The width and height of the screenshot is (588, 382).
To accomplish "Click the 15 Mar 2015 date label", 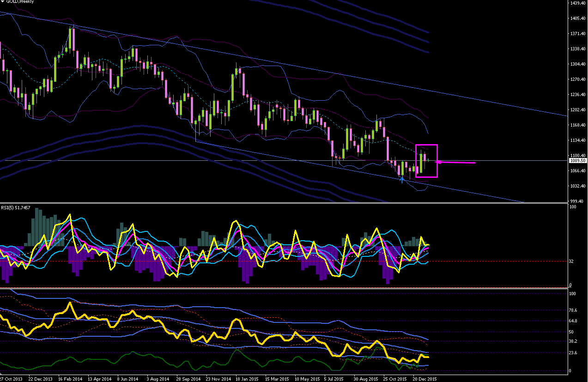I will tap(277, 378).
